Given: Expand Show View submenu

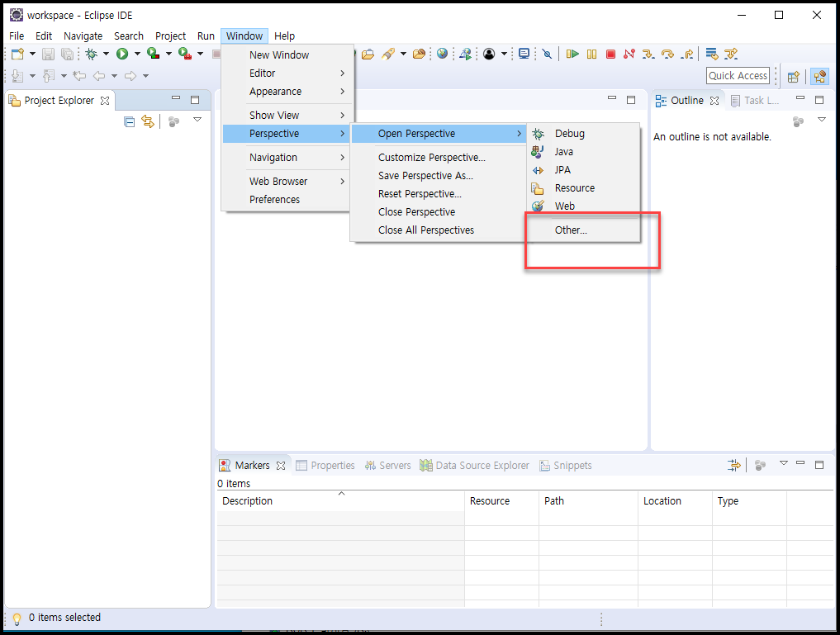Looking at the screenshot, I should pyautogui.click(x=287, y=115).
